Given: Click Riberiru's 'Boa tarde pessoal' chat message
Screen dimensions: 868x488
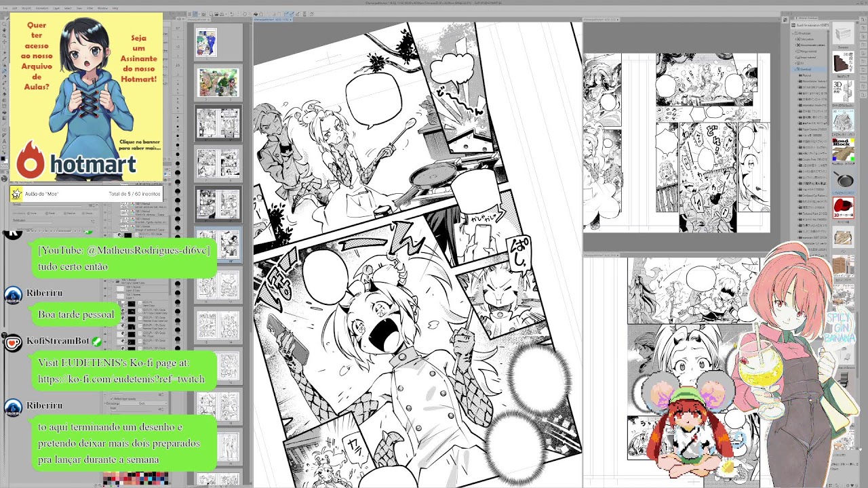Looking at the screenshot, I should (76, 314).
